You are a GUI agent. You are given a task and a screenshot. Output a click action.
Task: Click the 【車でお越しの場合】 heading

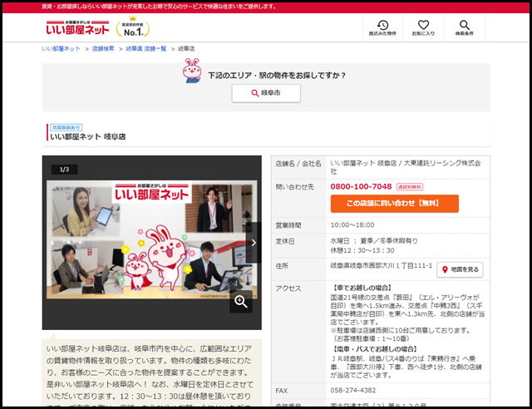click(362, 288)
